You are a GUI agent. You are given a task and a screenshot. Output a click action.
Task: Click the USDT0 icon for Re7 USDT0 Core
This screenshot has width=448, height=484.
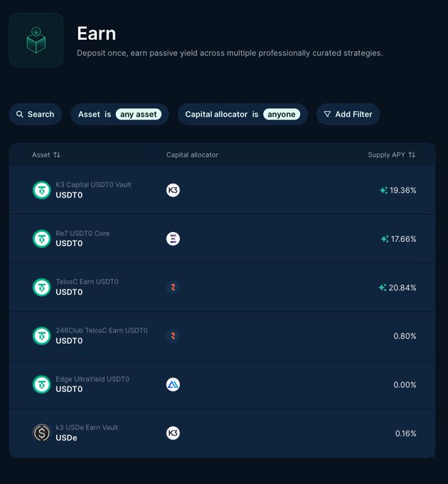pyautogui.click(x=42, y=238)
